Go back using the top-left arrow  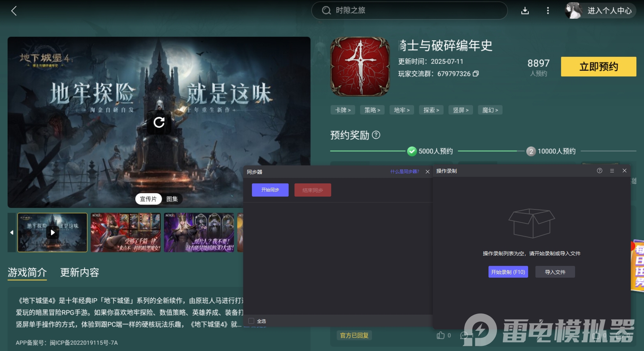click(14, 11)
